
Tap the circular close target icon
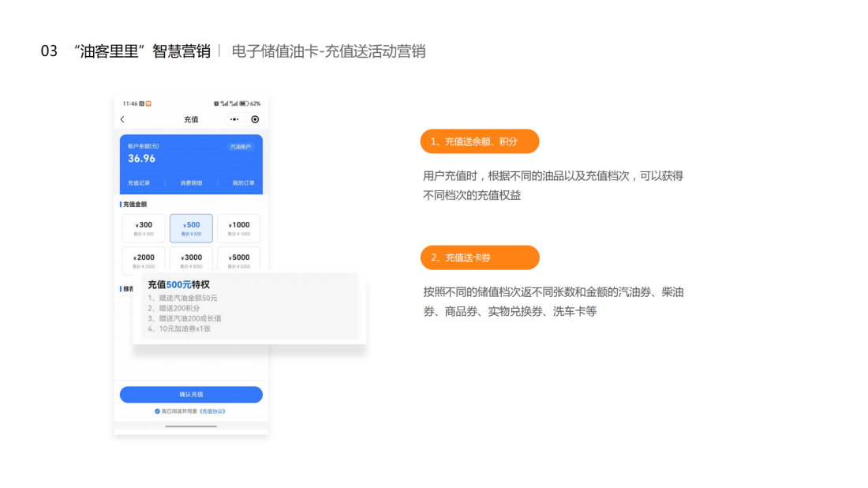pos(255,119)
